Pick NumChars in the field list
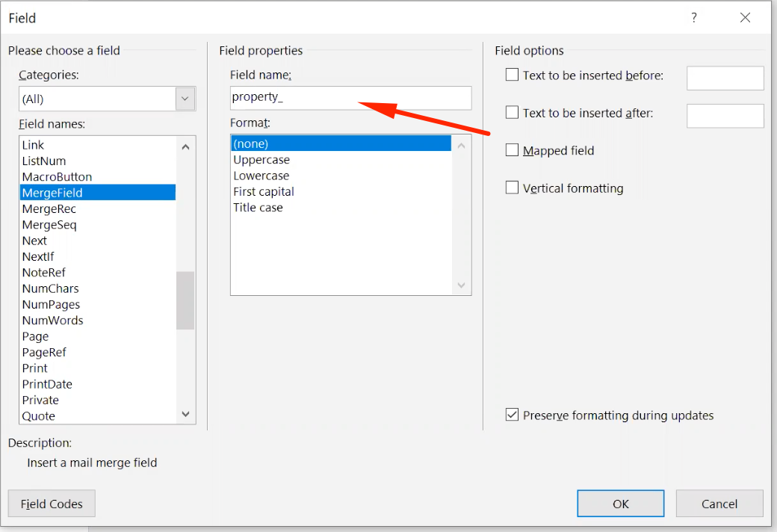The width and height of the screenshot is (777, 532). click(x=98, y=288)
